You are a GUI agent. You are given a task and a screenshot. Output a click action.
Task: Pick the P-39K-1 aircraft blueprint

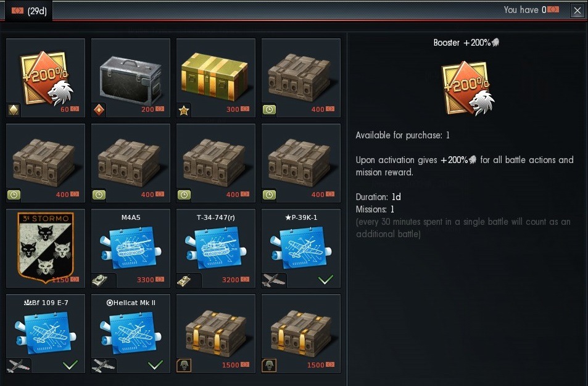(301, 248)
